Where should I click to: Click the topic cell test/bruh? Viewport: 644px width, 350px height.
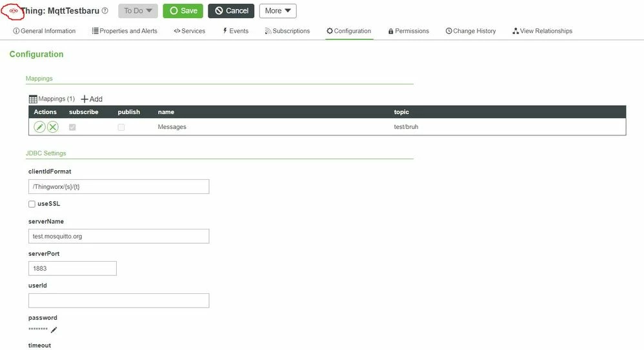(406, 127)
